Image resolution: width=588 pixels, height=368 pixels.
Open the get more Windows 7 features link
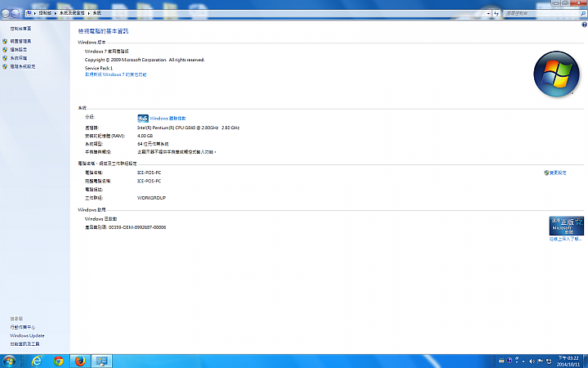[x=115, y=74]
